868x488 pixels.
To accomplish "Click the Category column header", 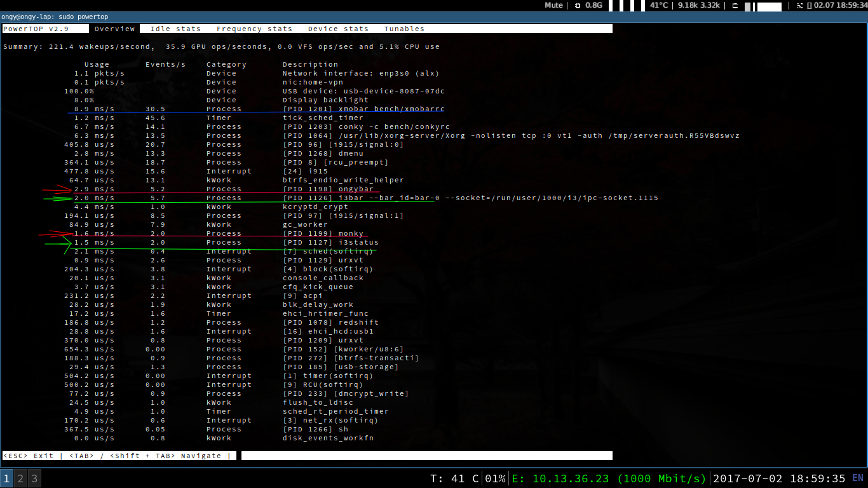I will tap(226, 64).
